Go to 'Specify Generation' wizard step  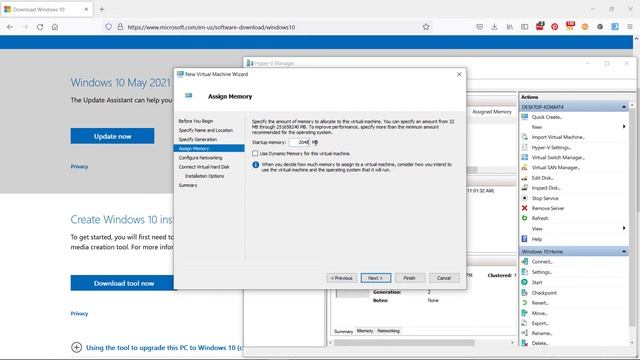pyautogui.click(x=198, y=140)
